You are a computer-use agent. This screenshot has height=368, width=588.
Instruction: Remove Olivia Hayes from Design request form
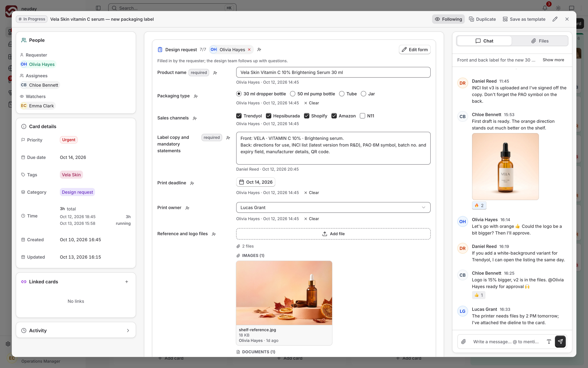[x=249, y=50]
